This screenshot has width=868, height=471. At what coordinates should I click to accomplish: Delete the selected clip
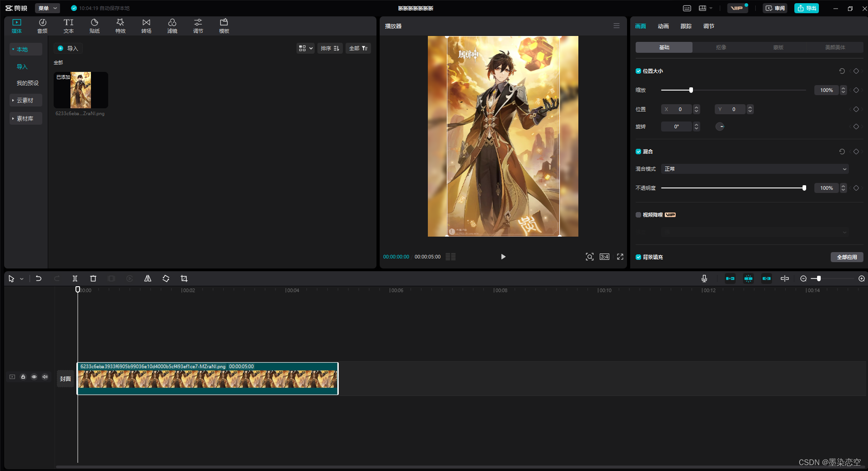[93, 279]
